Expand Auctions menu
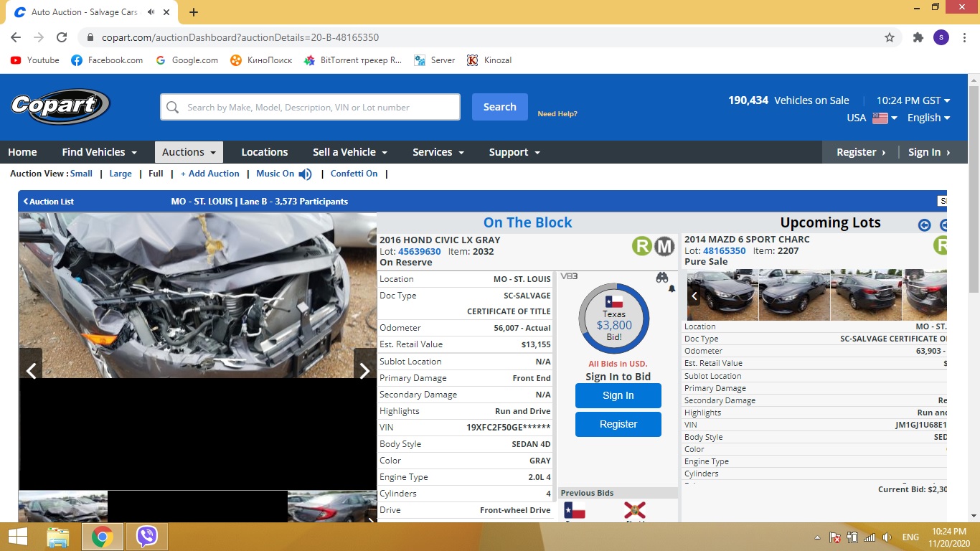 point(189,152)
